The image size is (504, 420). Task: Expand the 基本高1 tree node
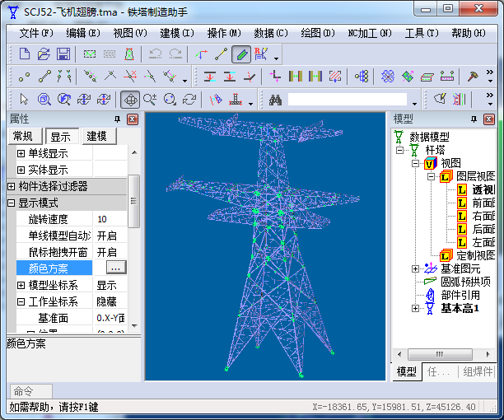[415, 308]
